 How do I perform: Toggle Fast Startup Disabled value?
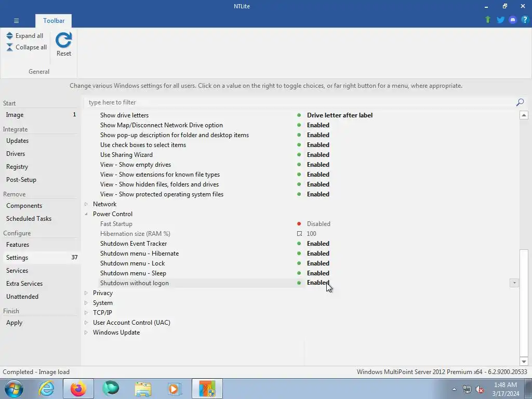click(x=318, y=224)
